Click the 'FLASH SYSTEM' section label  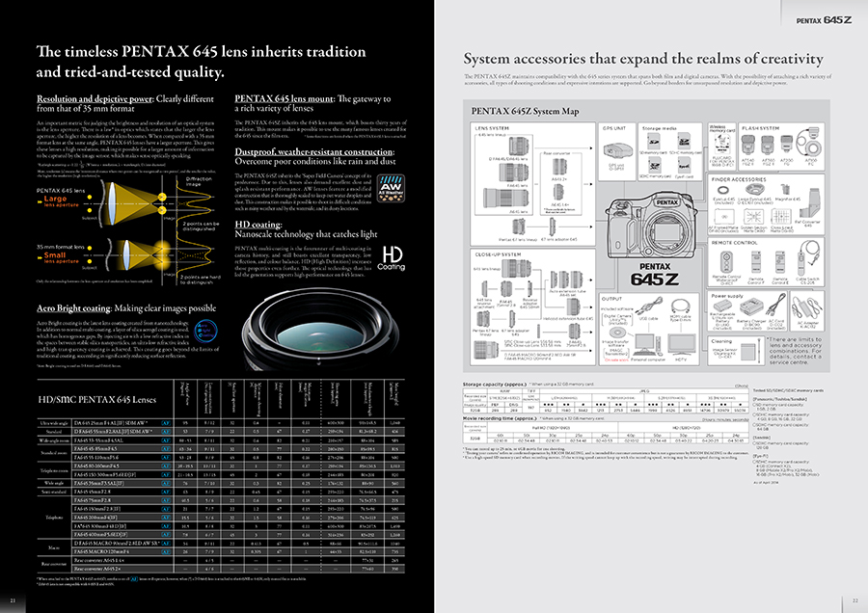[x=760, y=128]
